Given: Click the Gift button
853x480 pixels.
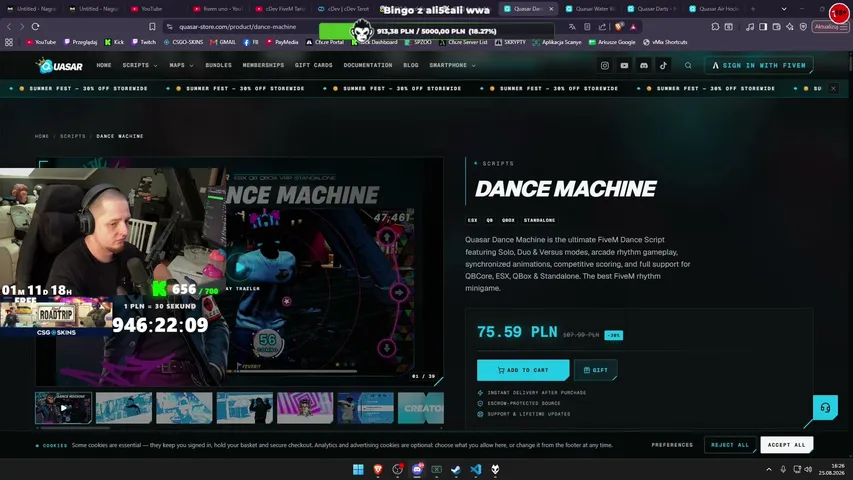Looking at the screenshot, I should coord(596,370).
